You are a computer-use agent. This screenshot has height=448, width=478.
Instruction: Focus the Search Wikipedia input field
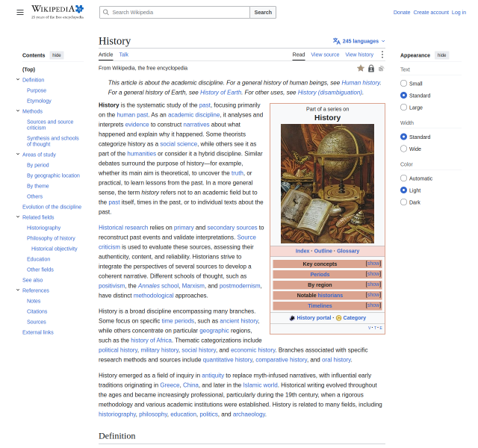coord(175,12)
